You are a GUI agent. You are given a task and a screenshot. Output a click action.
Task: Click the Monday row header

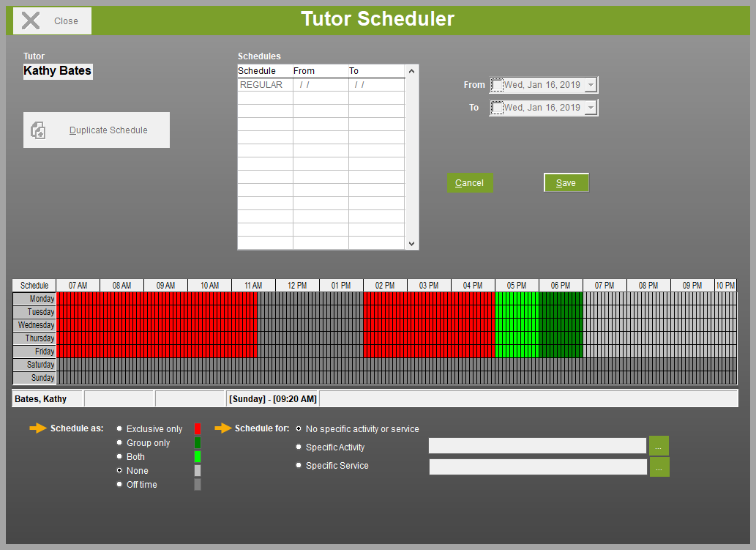(x=34, y=299)
